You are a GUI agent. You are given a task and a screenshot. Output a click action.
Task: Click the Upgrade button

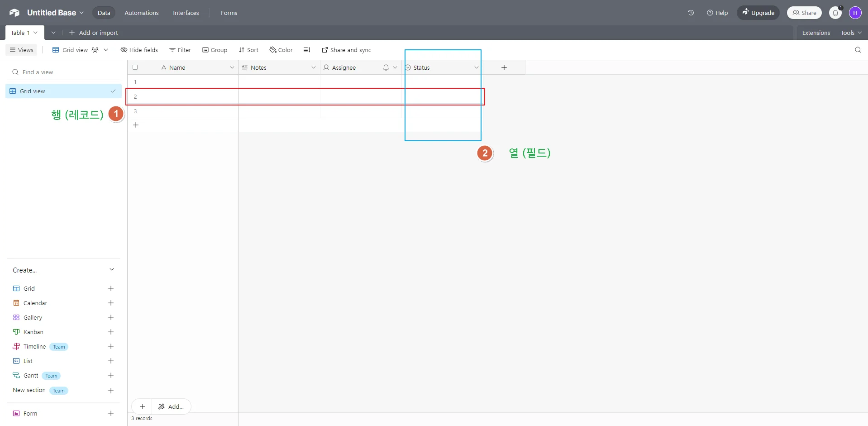coord(758,13)
